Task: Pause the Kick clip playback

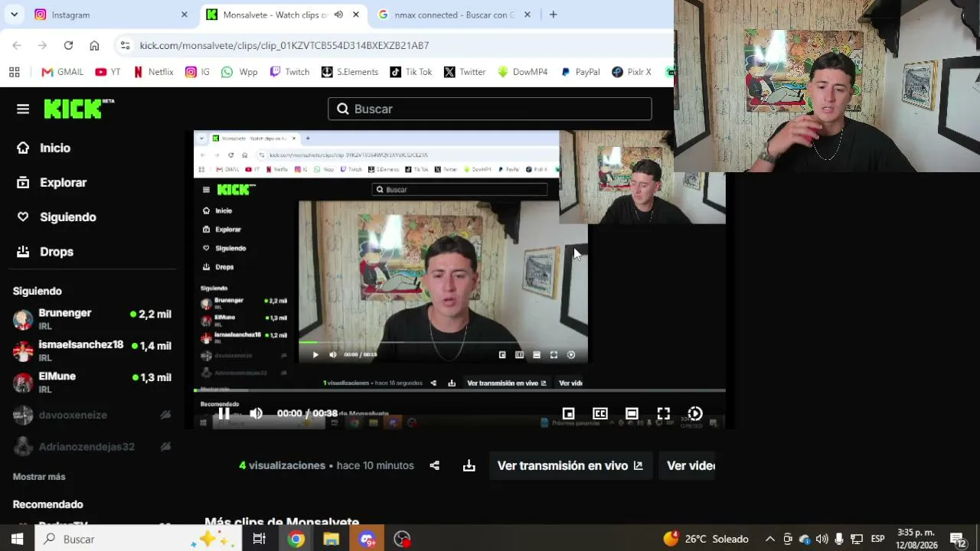Action: (224, 414)
